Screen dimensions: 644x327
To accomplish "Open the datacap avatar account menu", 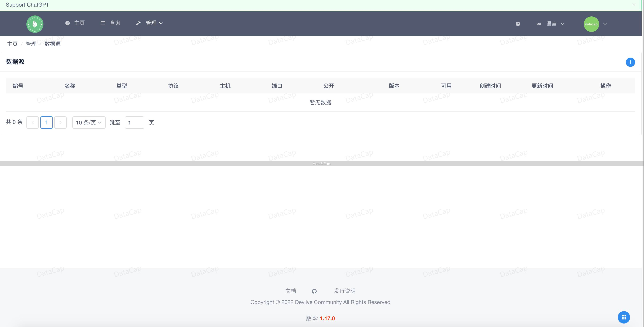I will click(x=591, y=24).
